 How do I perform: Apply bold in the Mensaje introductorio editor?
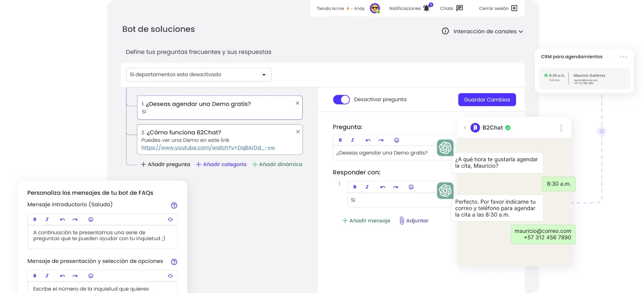(x=35, y=219)
